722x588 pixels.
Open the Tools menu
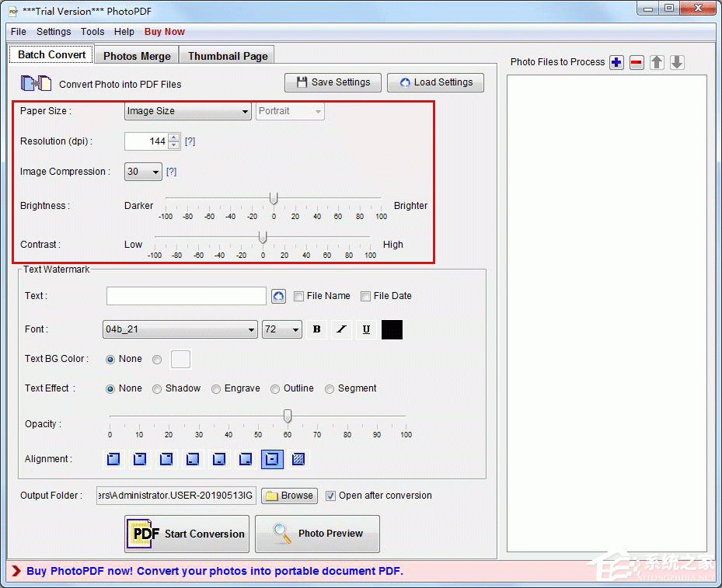pyautogui.click(x=92, y=32)
